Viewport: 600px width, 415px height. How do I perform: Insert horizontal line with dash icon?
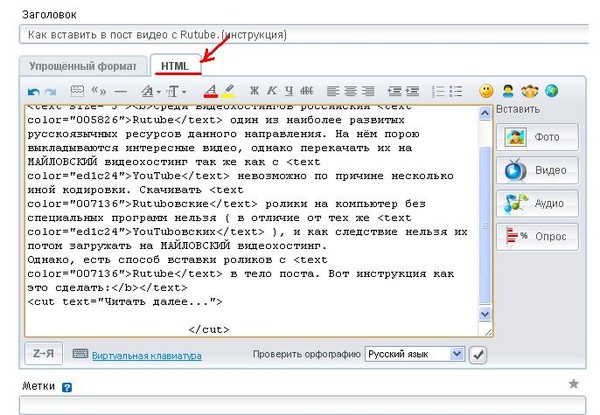click(x=121, y=91)
